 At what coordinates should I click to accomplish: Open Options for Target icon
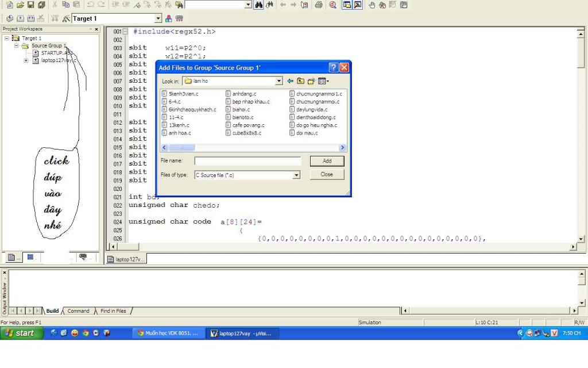(66, 18)
